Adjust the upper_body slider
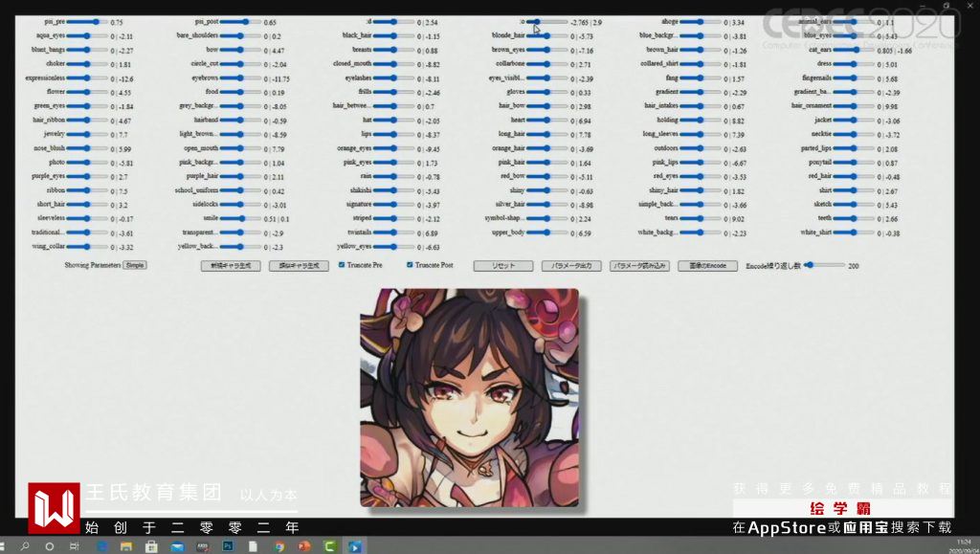 coord(546,233)
